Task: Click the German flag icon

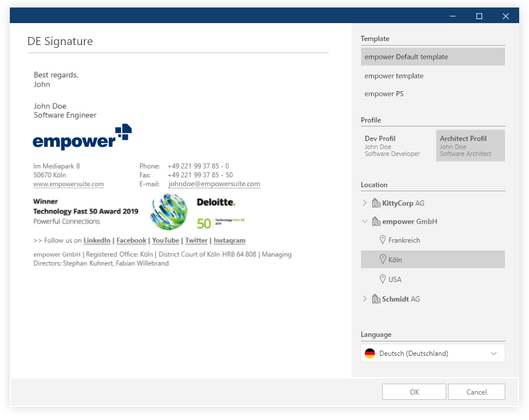Action: coord(369,354)
